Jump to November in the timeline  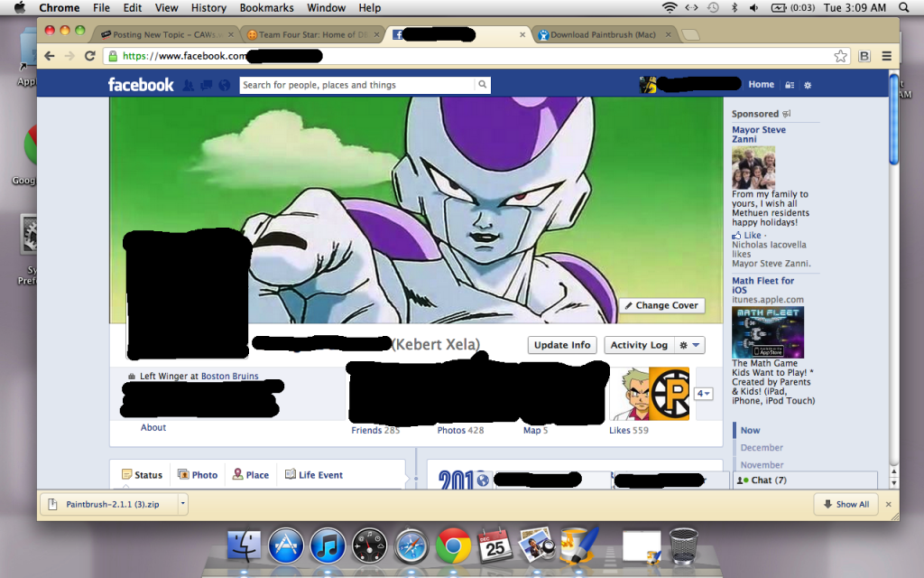762,465
